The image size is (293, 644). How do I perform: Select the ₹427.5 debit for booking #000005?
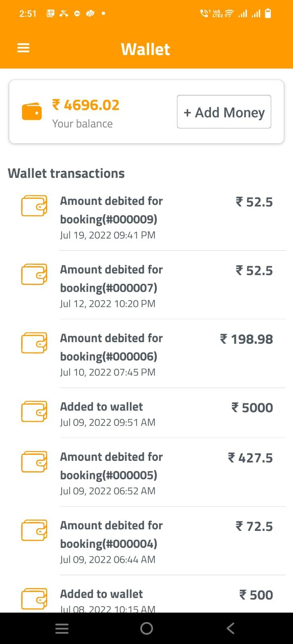coord(250,458)
